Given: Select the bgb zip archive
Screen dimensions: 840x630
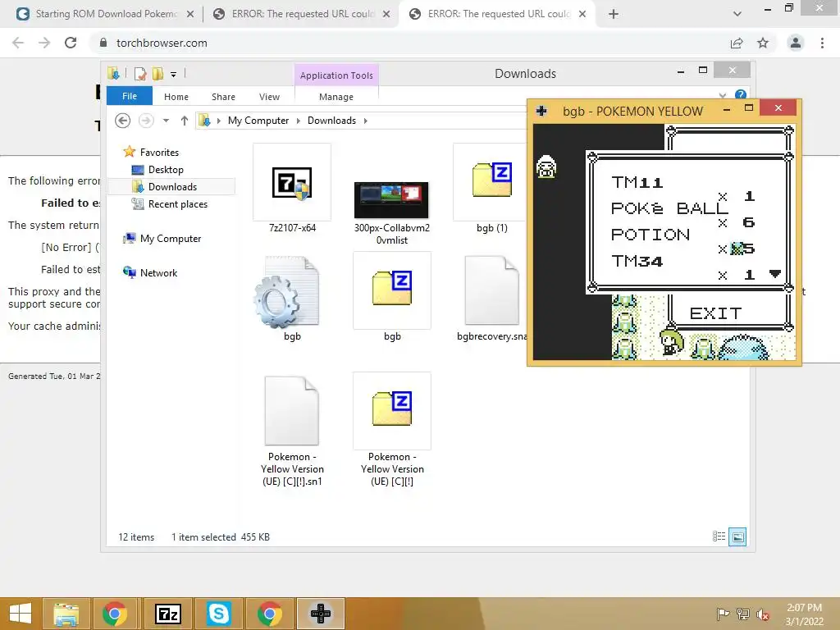Looking at the screenshot, I should [x=392, y=297].
